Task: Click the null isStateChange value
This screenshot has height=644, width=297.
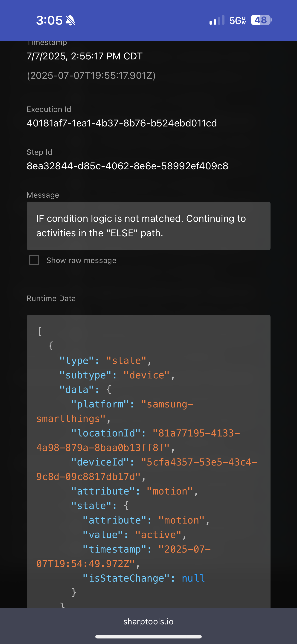Action: tap(193, 578)
